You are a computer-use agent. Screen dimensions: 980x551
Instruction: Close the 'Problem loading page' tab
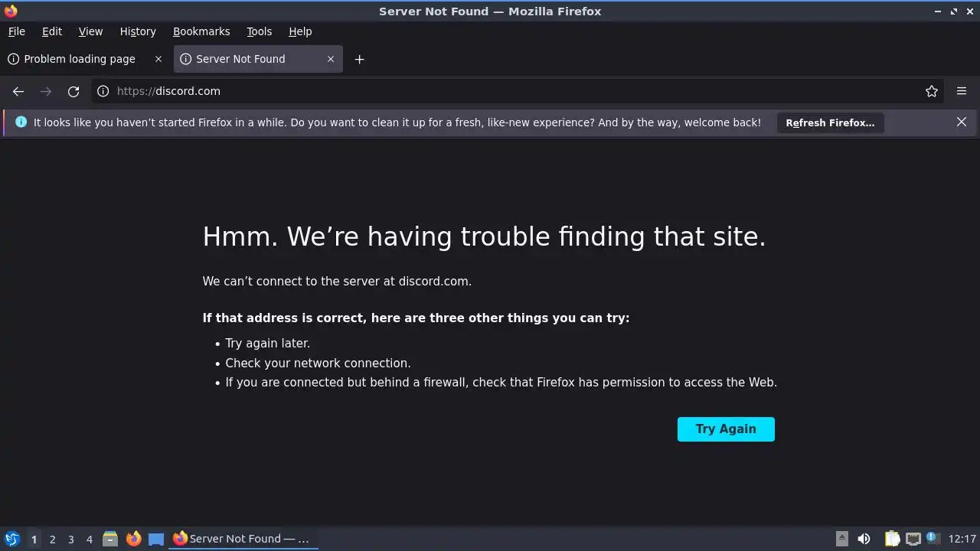158,59
